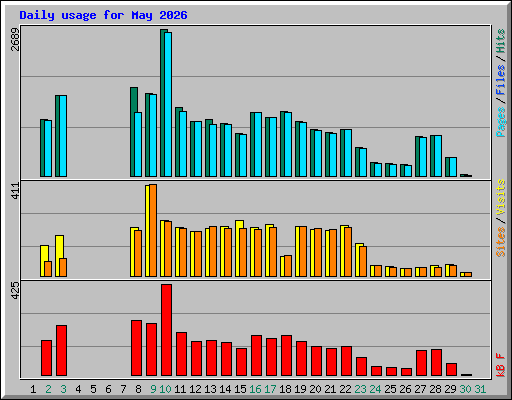Click day 3 on the date axis
Viewport: 512px width, 400px height.
[x=63, y=389]
